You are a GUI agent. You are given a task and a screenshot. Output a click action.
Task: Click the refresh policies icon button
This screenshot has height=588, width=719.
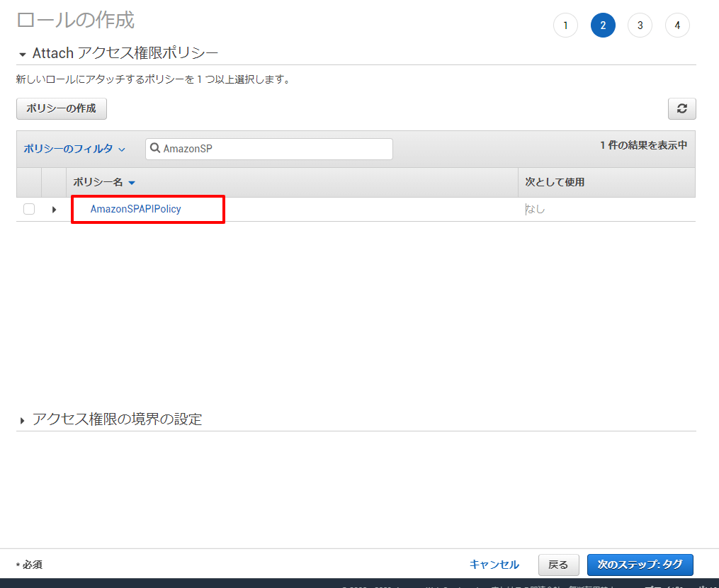click(x=681, y=108)
